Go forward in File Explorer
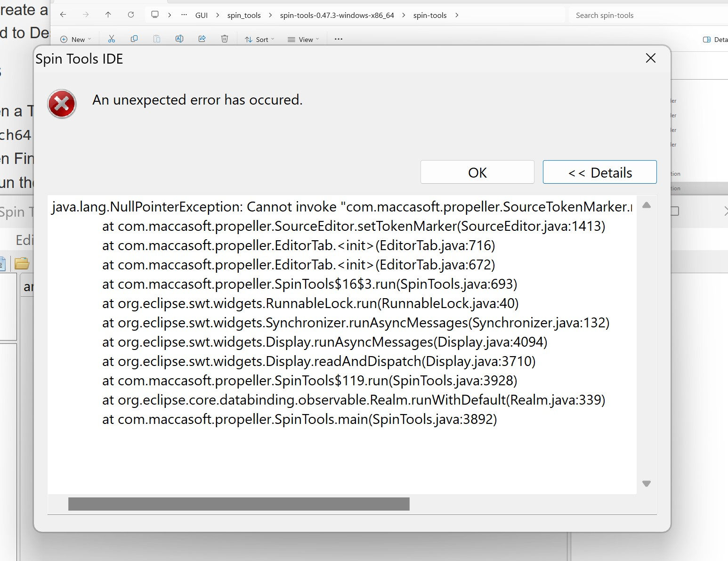 pyautogui.click(x=85, y=15)
